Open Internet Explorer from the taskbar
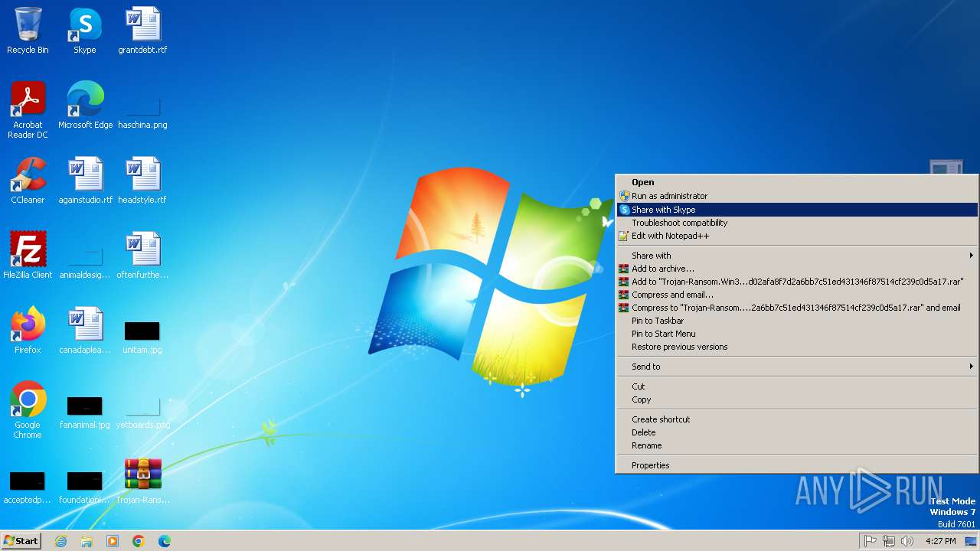Screen dimensions: 980x551 tap(60, 541)
